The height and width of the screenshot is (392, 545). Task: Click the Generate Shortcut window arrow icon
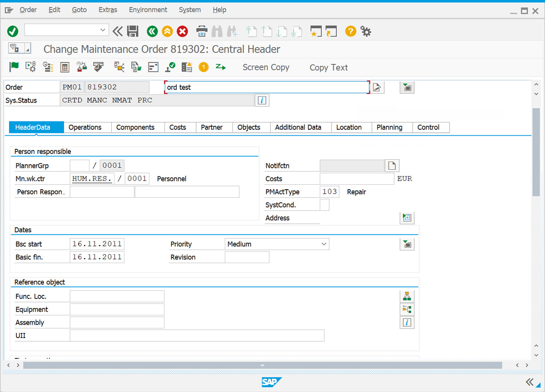331,31
